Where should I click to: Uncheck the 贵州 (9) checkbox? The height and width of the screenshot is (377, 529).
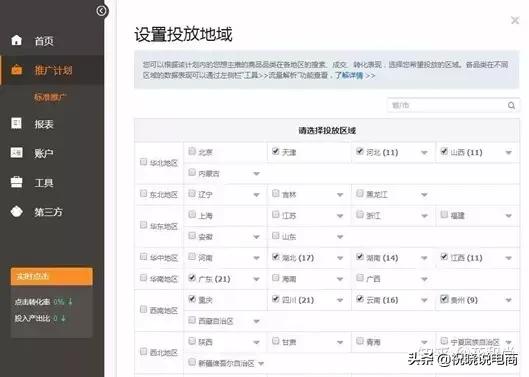pos(444,299)
